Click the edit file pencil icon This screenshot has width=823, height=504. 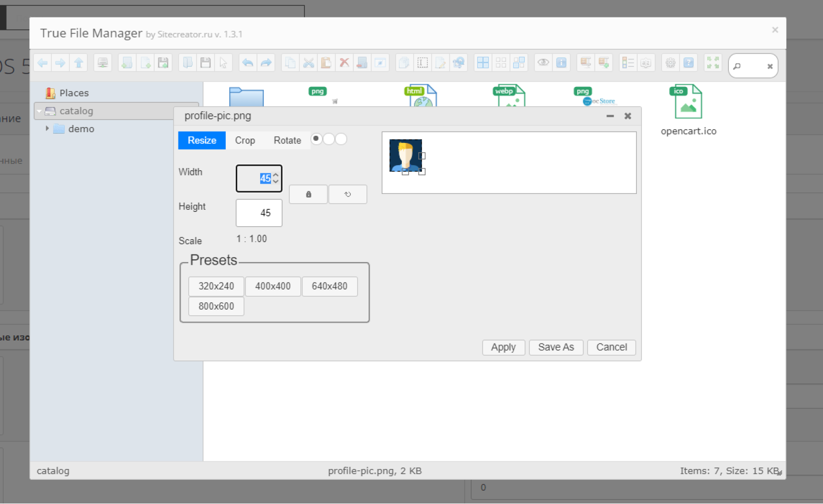coord(440,63)
